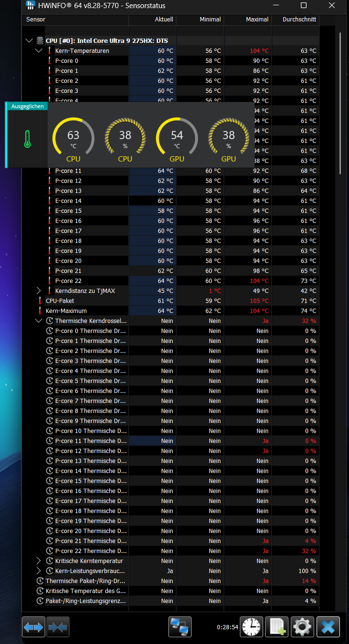Click thermometer icon beside E-core 16

click(x=49, y=221)
